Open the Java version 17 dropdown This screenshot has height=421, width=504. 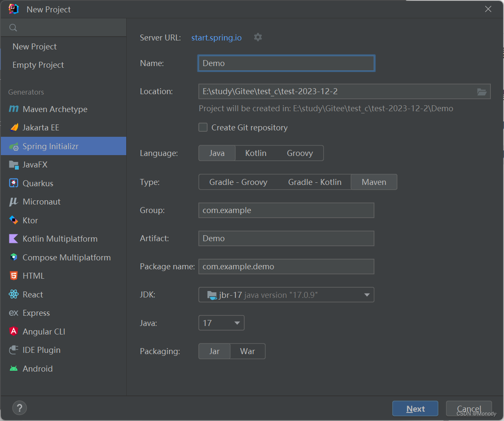pos(221,323)
